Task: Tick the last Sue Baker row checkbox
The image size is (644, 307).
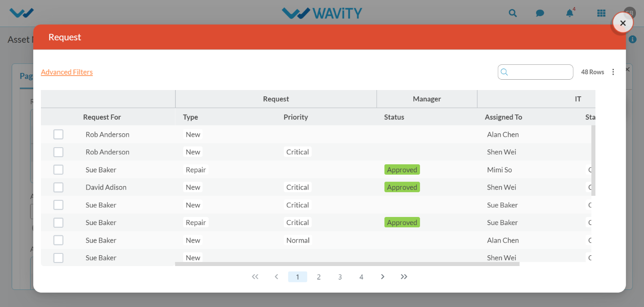Action: coord(58,258)
